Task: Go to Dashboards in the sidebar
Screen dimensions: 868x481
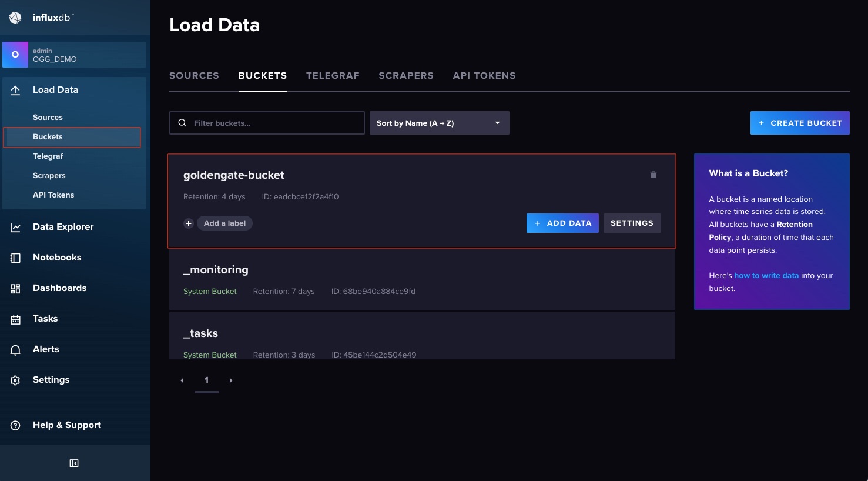Action: (x=59, y=288)
